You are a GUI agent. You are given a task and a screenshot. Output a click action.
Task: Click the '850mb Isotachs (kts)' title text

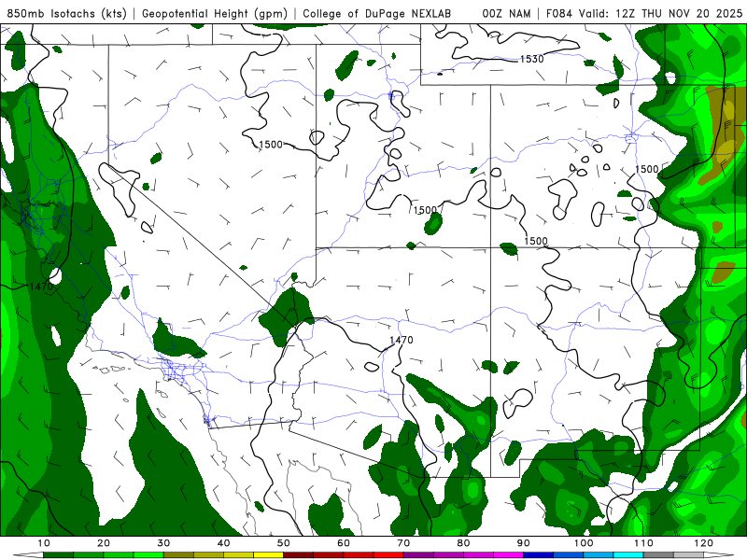point(66,14)
